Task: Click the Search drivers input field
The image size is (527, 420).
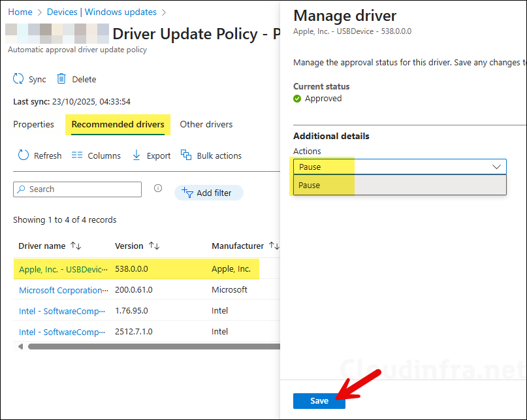Action: 82,189
